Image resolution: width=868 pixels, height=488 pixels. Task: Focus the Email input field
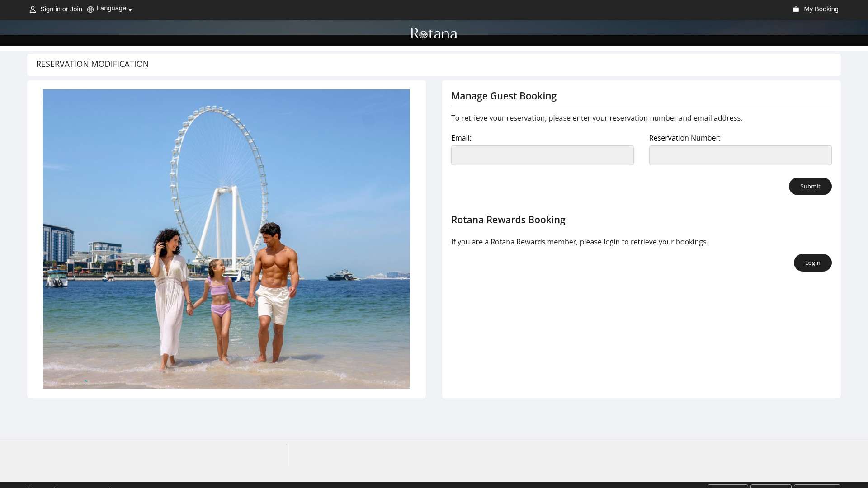(x=542, y=155)
